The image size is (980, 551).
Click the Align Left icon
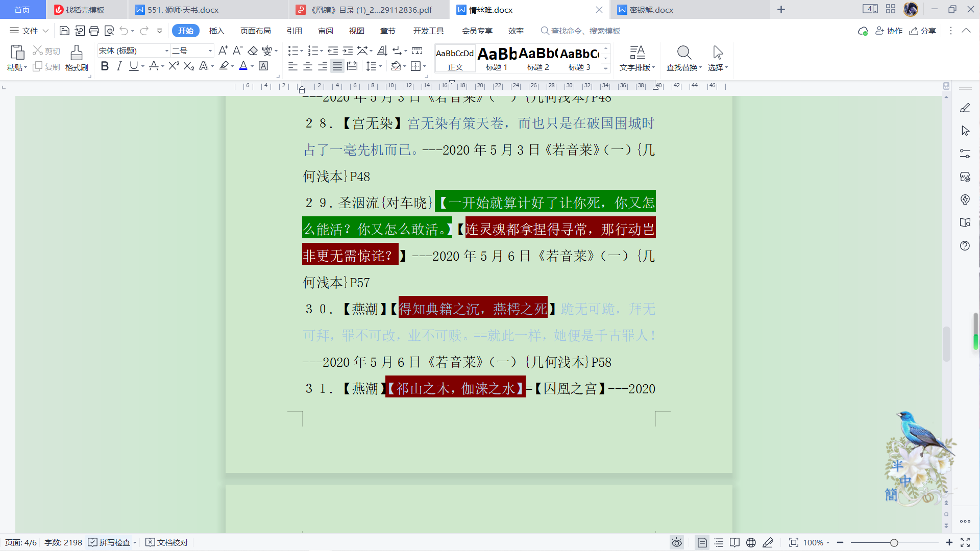pos(292,66)
